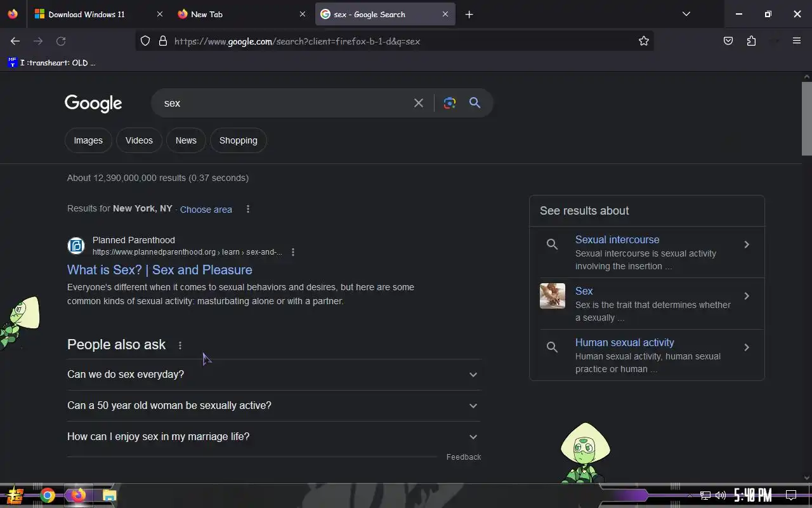Image resolution: width=812 pixels, height=508 pixels.
Task: Launch Chrome from the taskbar
Action: (48, 495)
